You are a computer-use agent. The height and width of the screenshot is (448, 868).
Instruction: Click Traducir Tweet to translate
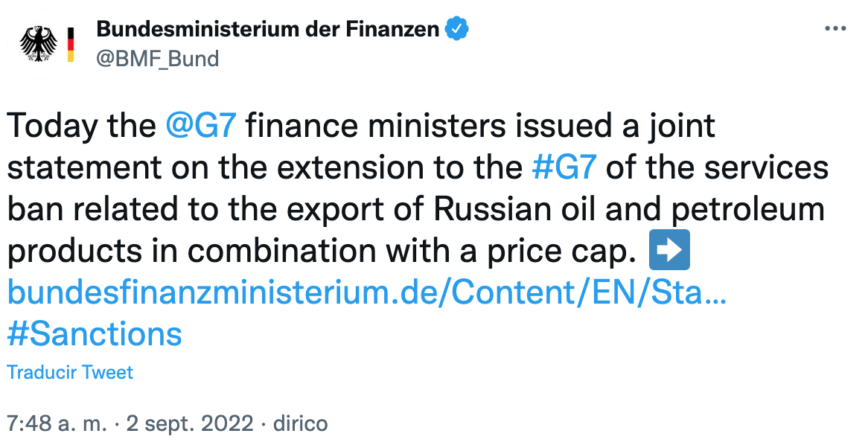coord(70,372)
